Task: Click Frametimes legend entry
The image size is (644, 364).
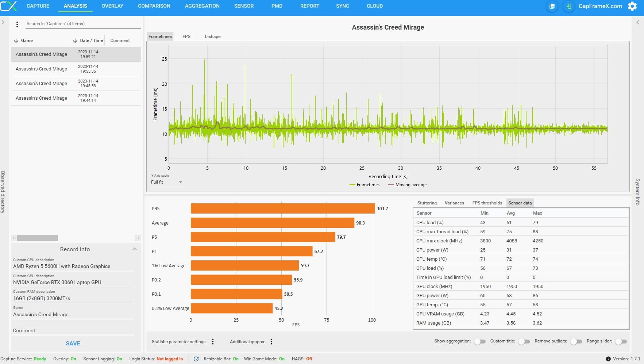Action: point(365,185)
